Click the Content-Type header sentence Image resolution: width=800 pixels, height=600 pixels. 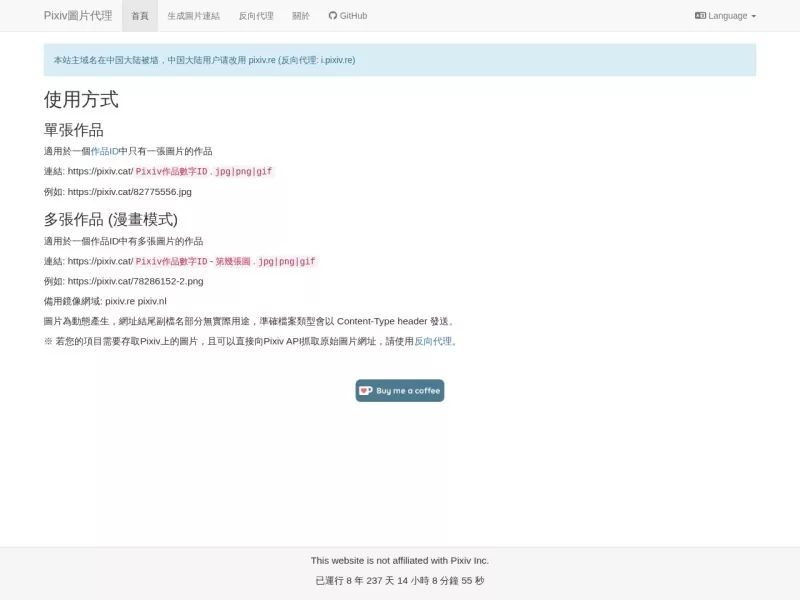click(250, 321)
